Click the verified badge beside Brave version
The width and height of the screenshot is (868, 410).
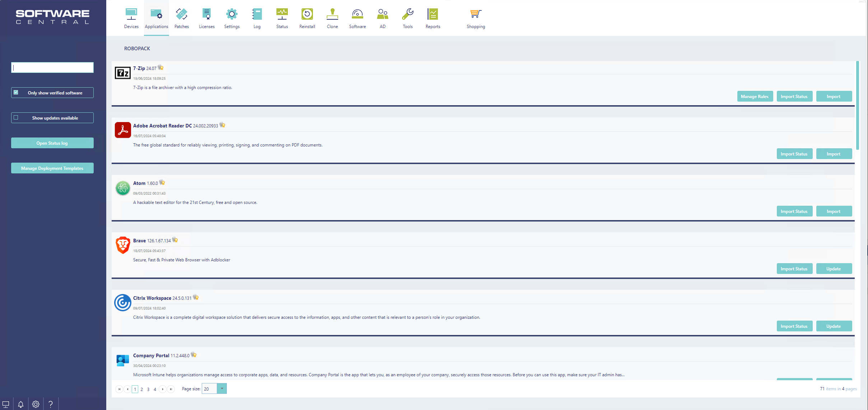click(175, 240)
